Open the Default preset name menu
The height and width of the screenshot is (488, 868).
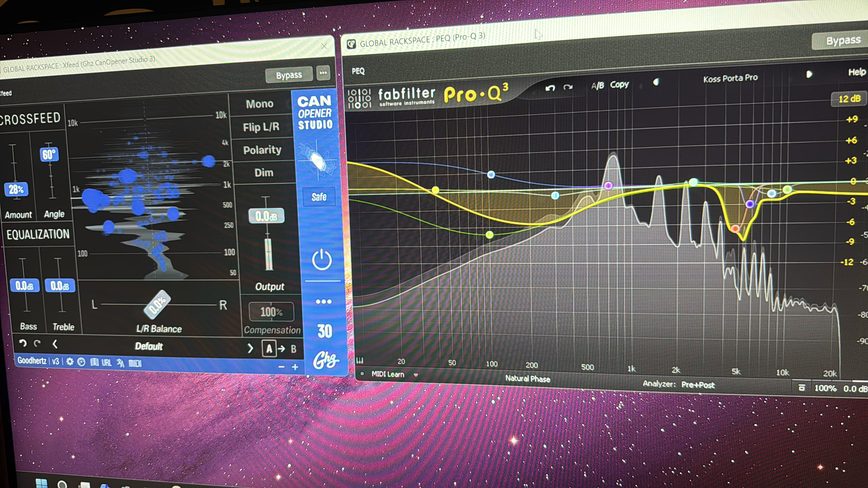tap(149, 346)
